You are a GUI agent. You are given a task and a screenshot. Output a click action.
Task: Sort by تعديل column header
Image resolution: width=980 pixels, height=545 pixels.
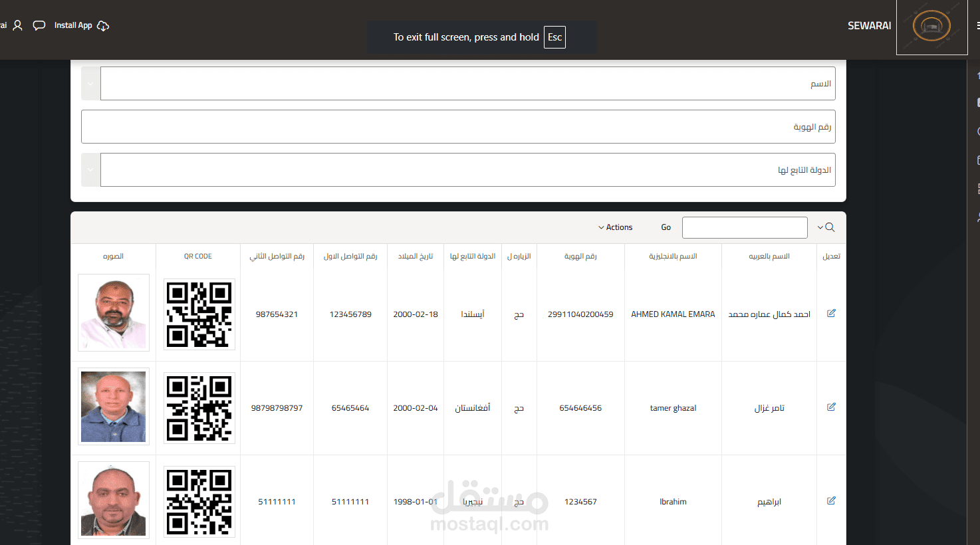[831, 256]
